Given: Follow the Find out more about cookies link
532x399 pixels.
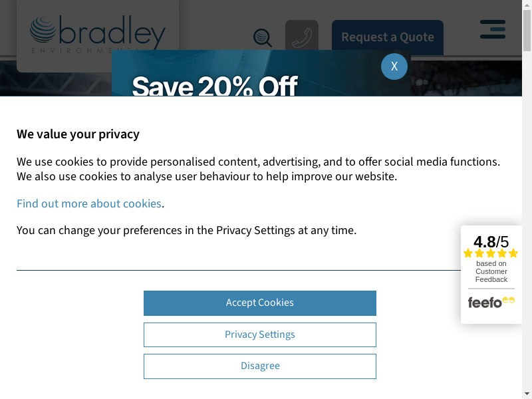Looking at the screenshot, I should tap(89, 203).
